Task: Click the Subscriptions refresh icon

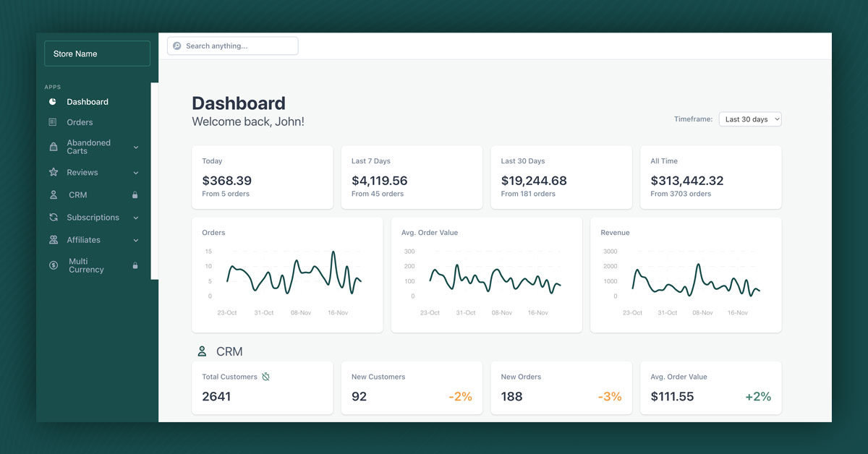Action: (53, 217)
